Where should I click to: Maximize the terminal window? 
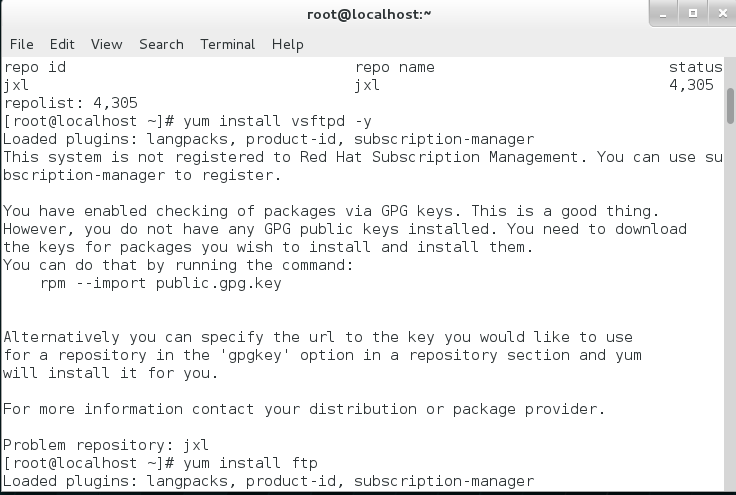pyautogui.click(x=690, y=14)
